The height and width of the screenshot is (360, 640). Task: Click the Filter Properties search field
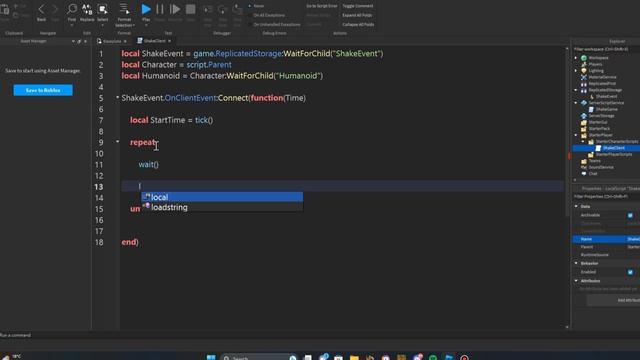click(x=606, y=197)
